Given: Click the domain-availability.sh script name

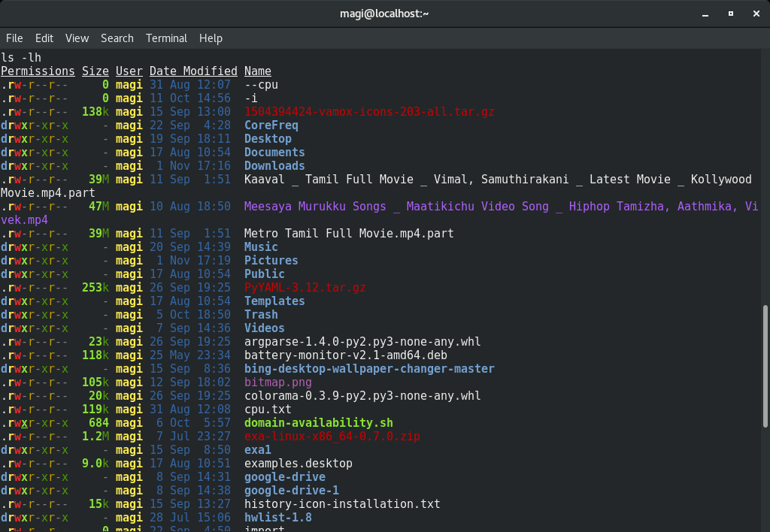Looking at the screenshot, I should pyautogui.click(x=319, y=422).
